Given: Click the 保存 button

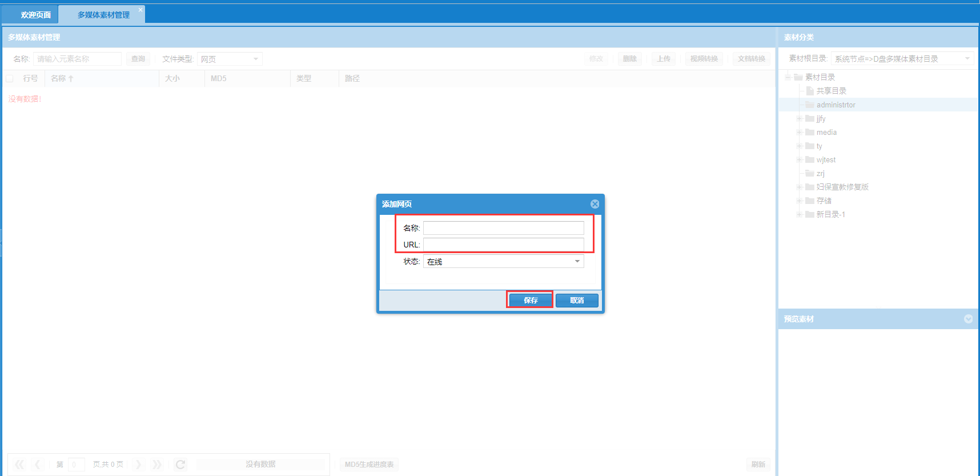Looking at the screenshot, I should [531, 300].
